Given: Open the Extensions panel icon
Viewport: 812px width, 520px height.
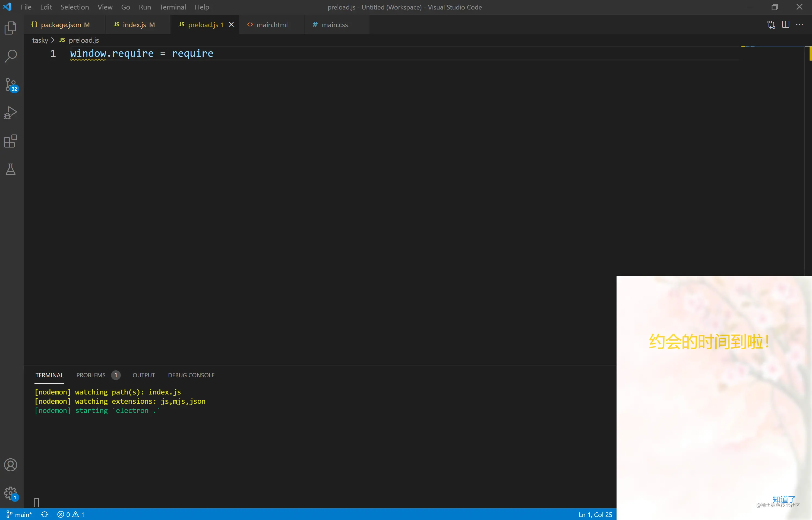Looking at the screenshot, I should coord(11,141).
